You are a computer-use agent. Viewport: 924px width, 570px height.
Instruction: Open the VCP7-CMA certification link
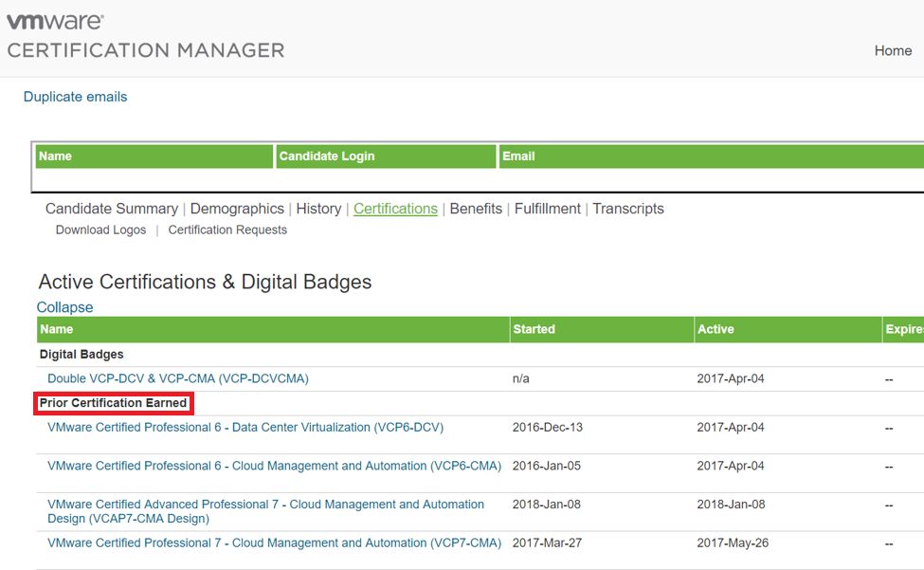pos(274,543)
